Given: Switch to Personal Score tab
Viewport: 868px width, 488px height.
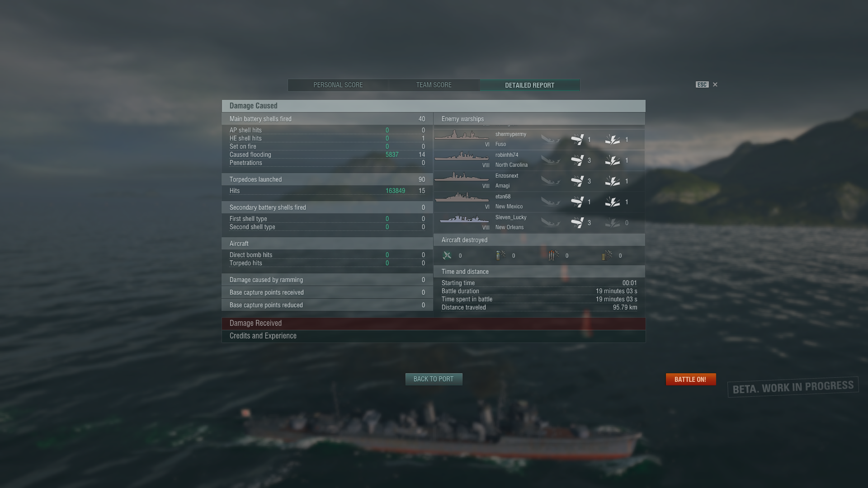Looking at the screenshot, I should pos(338,85).
